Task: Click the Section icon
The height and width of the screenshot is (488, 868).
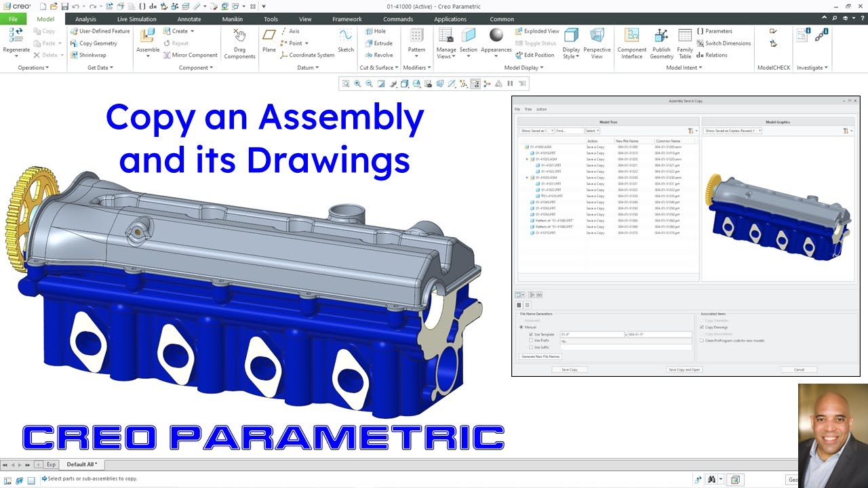Action: [469, 35]
